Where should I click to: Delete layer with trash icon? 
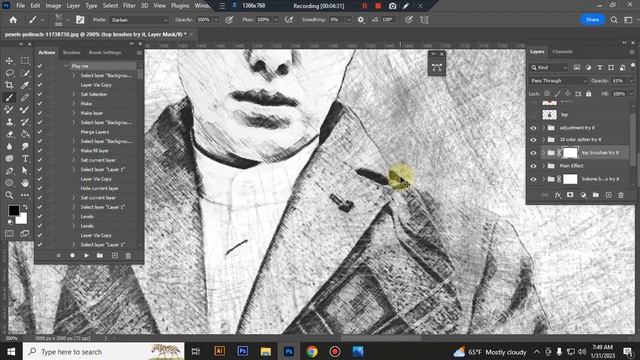pyautogui.click(x=621, y=195)
